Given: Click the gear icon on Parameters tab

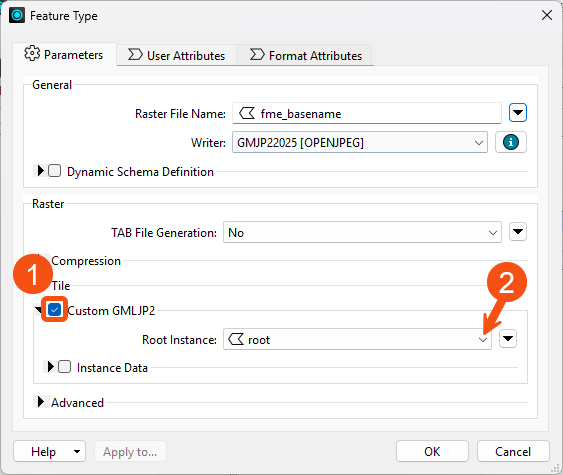Looking at the screenshot, I should point(32,53).
